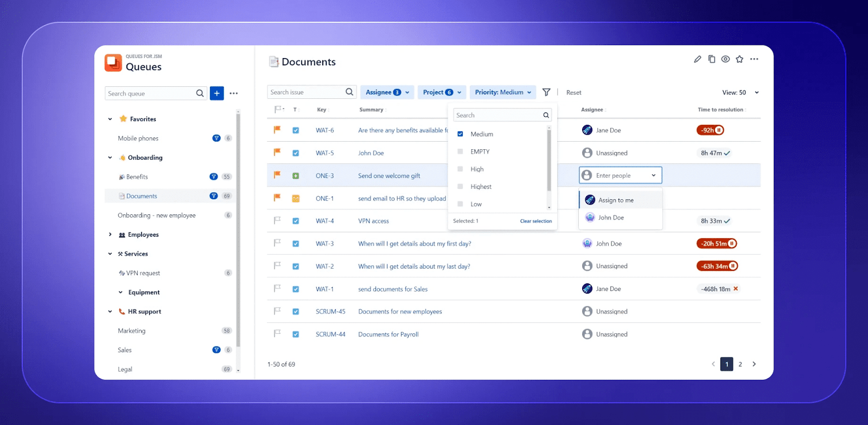Collapse the HR support group
868x425 pixels.
pos(110,312)
